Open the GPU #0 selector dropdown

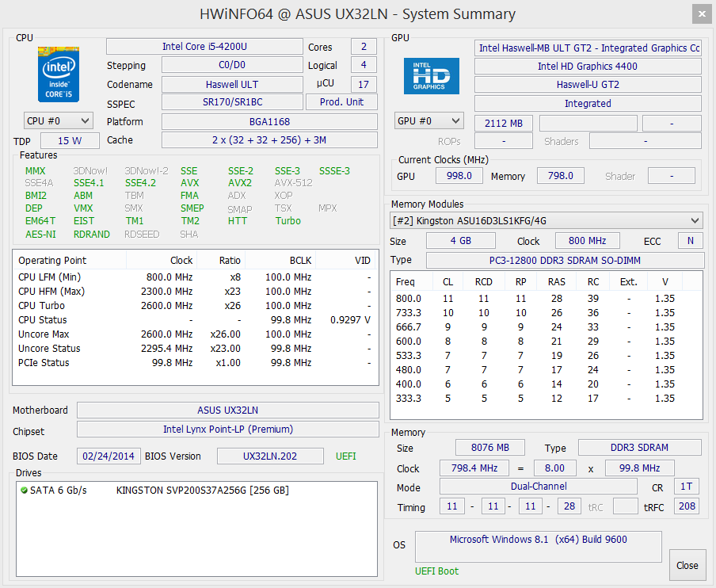(428, 121)
